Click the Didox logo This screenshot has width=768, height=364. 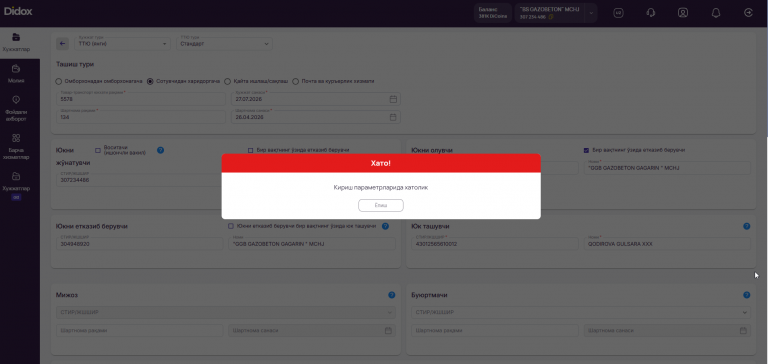[18, 11]
